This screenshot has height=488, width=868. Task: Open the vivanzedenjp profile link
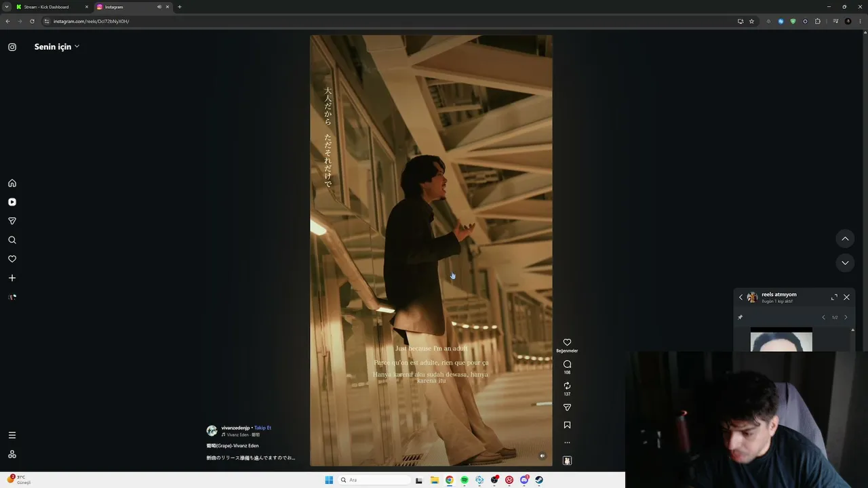235,428
